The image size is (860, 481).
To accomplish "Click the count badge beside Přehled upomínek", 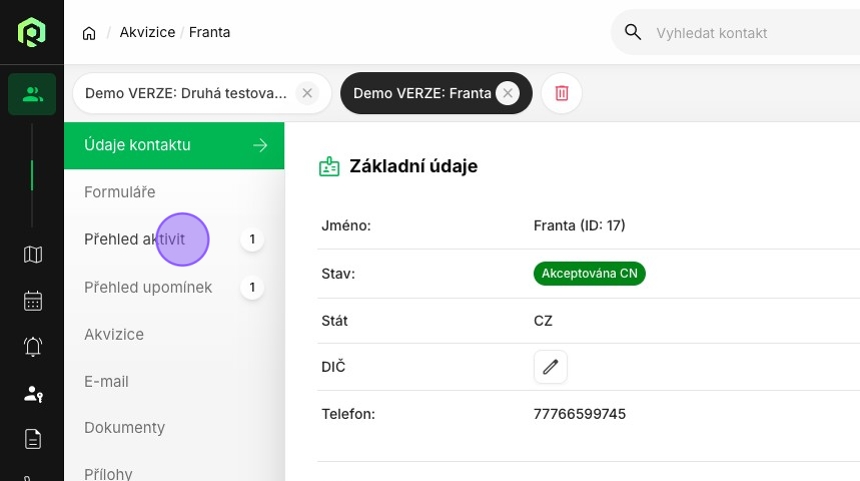I will pyautogui.click(x=252, y=287).
